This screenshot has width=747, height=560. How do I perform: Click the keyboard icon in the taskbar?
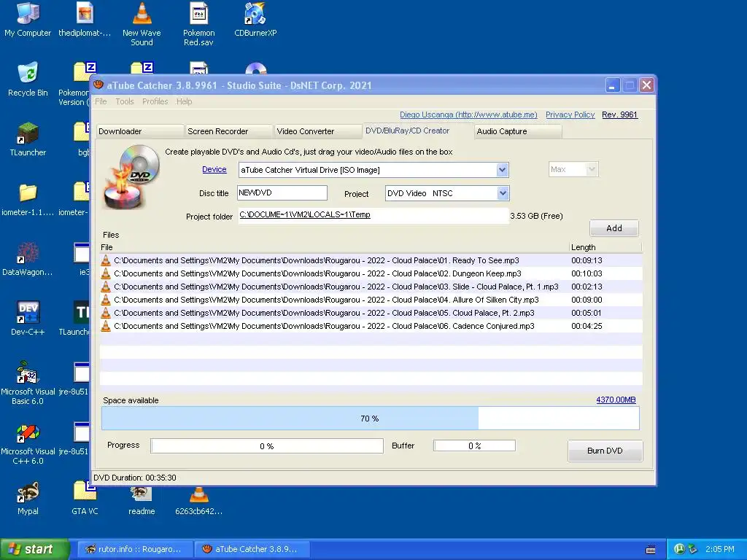click(651, 550)
